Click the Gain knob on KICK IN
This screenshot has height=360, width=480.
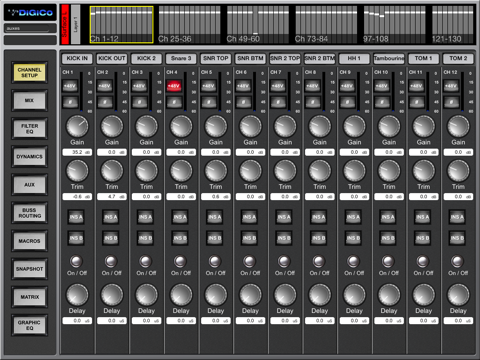click(77, 126)
